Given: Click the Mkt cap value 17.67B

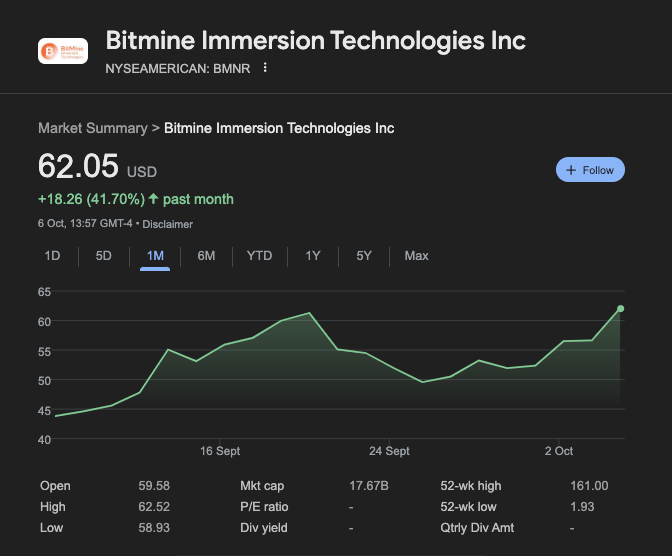Looking at the screenshot, I should [368, 486].
